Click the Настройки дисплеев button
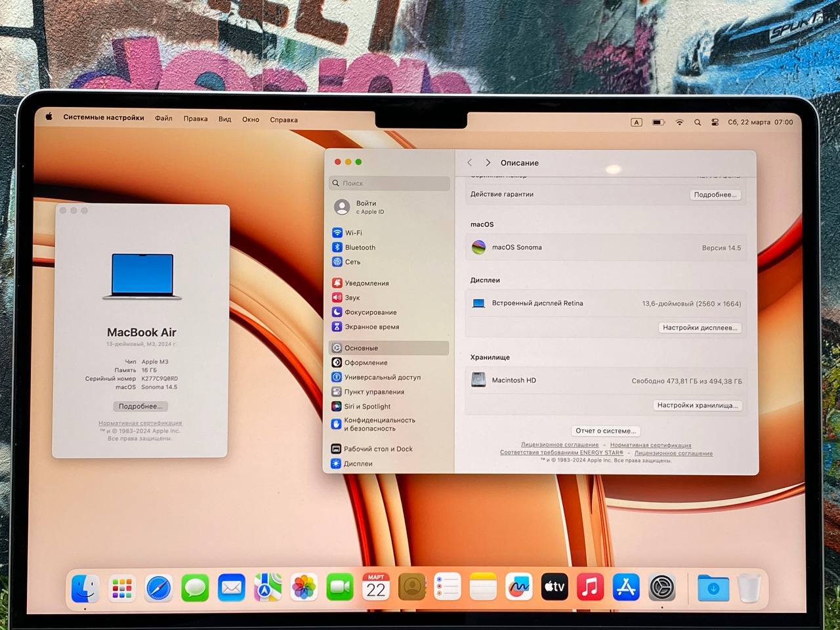This screenshot has width=840, height=630. click(x=700, y=327)
